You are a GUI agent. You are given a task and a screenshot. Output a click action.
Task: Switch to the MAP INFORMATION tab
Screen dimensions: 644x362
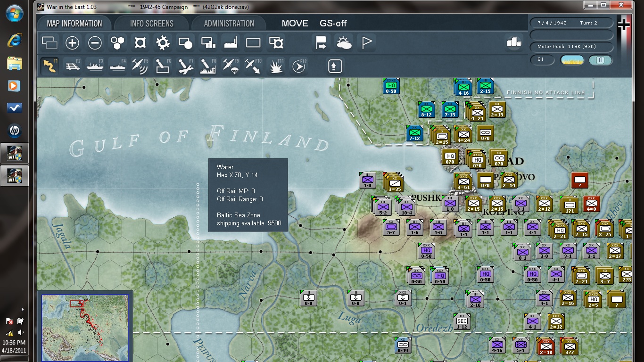tap(74, 24)
